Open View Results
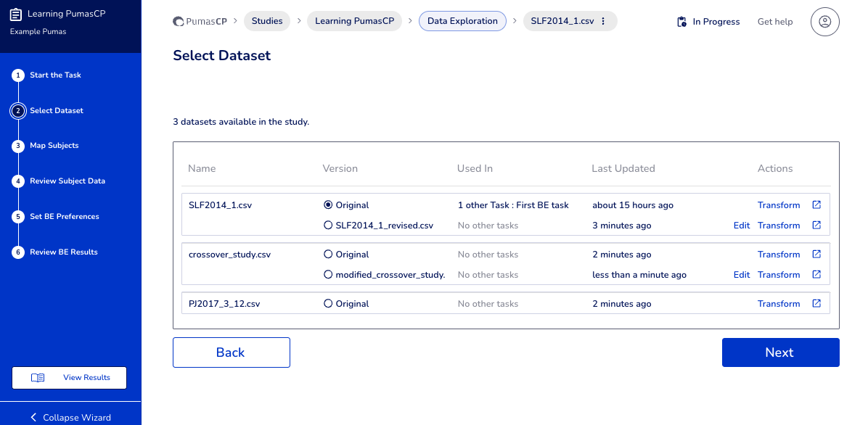 coord(70,378)
